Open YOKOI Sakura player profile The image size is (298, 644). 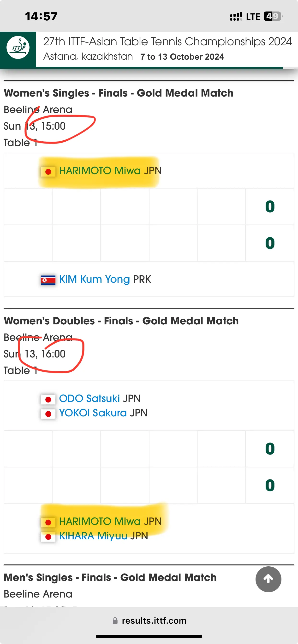93,413
